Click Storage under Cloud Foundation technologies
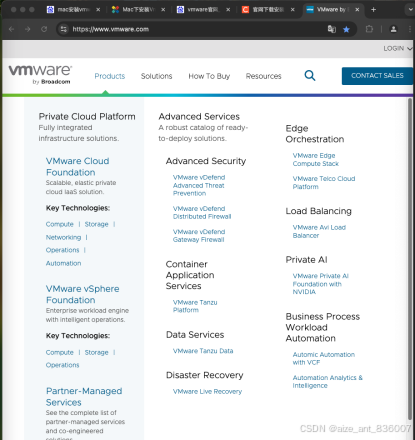Screen dimensions: 415x440 coord(96,224)
